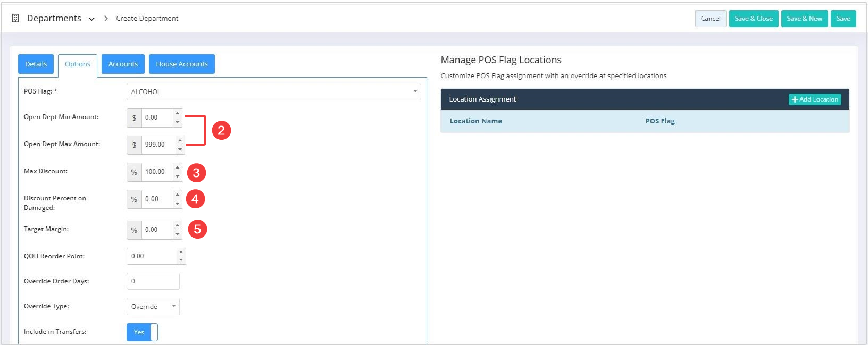
Task: Click the POS Flag column header
Action: [660, 121]
